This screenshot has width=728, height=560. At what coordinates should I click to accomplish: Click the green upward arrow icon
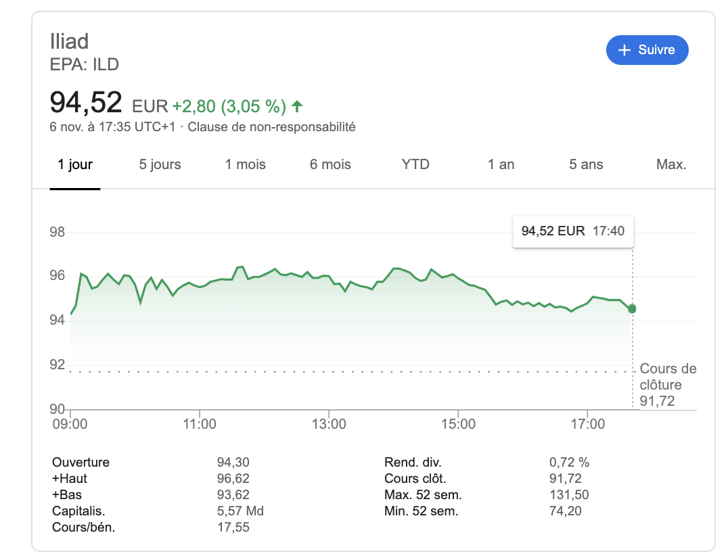click(x=297, y=106)
